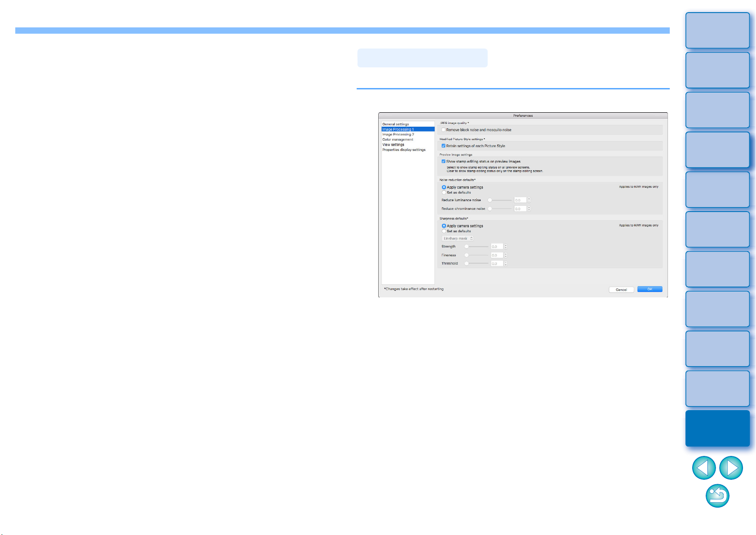This screenshot has height=535, width=756.
Task: Toggle Show stamp editing status on preview images
Action: click(443, 161)
